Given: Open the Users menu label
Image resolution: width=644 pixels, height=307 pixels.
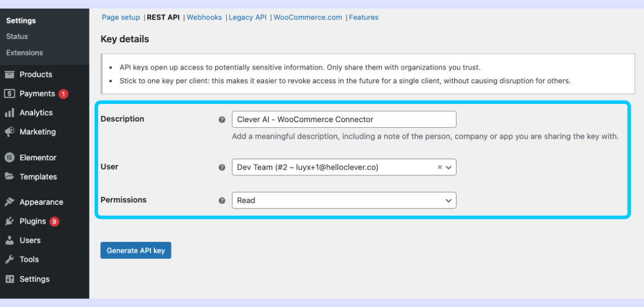Looking at the screenshot, I should coord(30,240).
